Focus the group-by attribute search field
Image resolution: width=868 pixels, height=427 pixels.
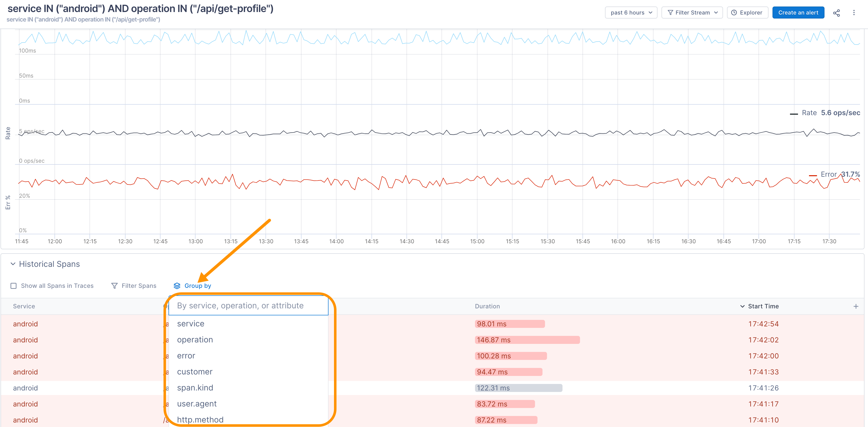[248, 306]
